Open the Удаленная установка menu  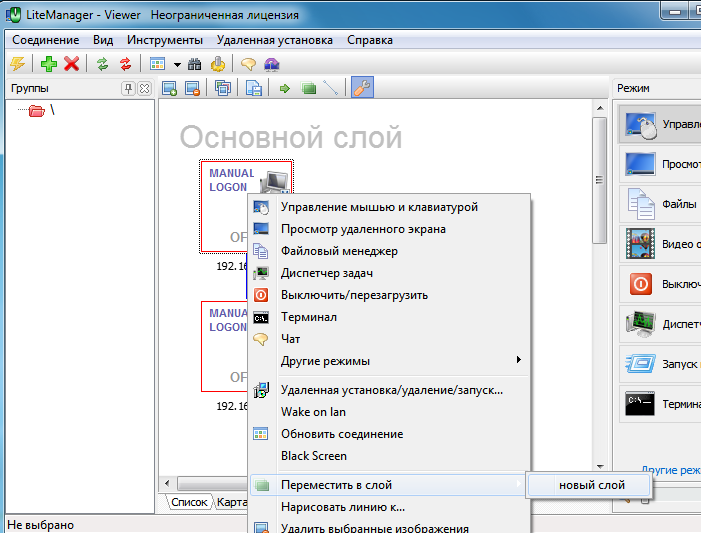[274, 40]
